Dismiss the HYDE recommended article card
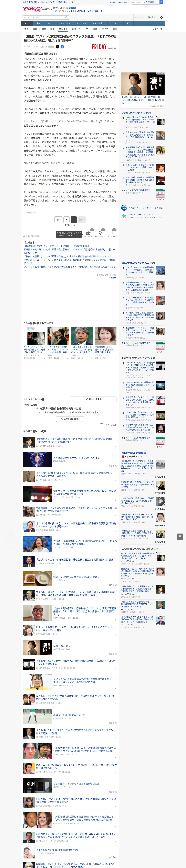 44,358
